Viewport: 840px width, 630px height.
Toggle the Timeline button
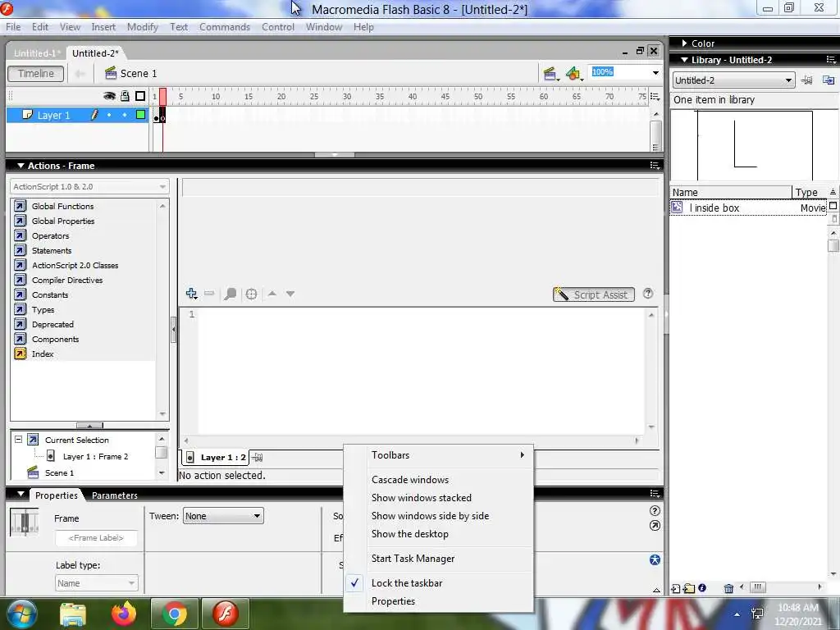pyautogui.click(x=36, y=74)
